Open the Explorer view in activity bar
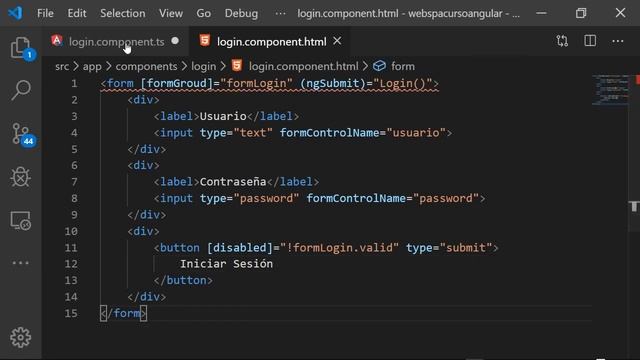This screenshot has width=640, height=360. (20, 48)
